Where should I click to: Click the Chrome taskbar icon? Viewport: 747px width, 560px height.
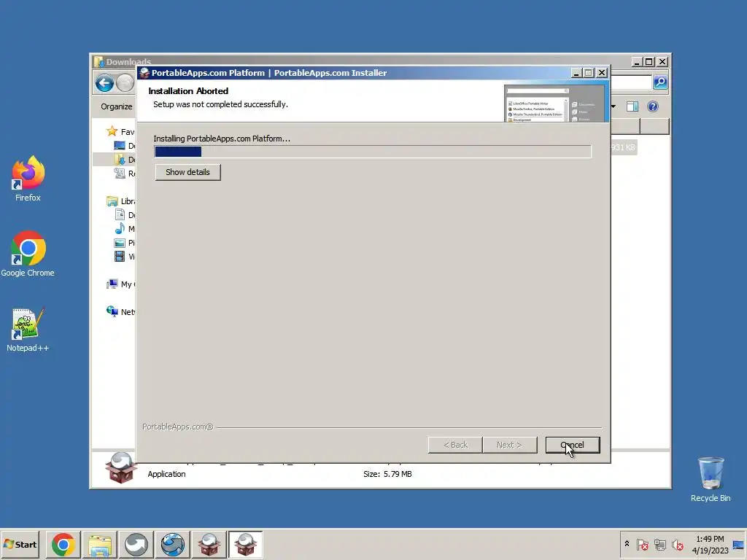(x=63, y=544)
